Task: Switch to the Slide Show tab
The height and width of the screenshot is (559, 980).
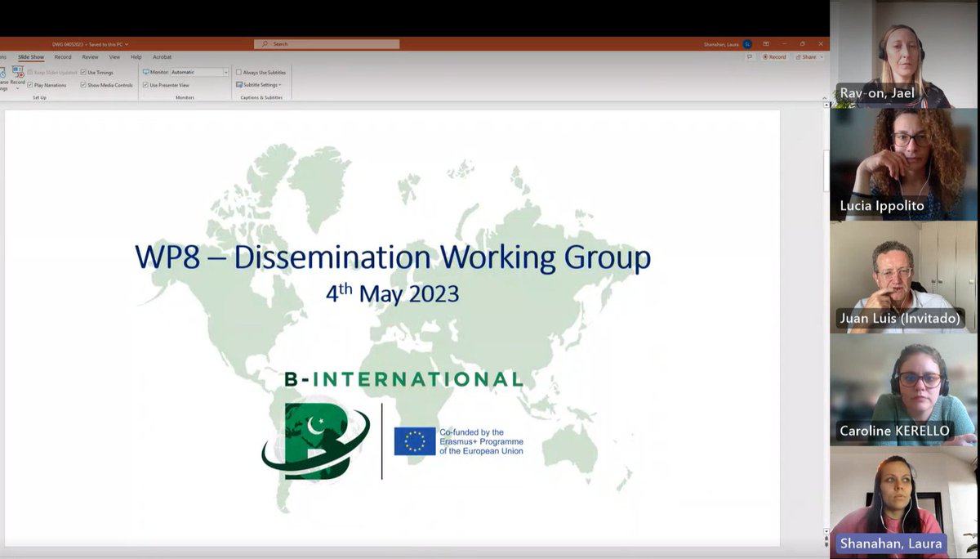Action: tap(31, 57)
